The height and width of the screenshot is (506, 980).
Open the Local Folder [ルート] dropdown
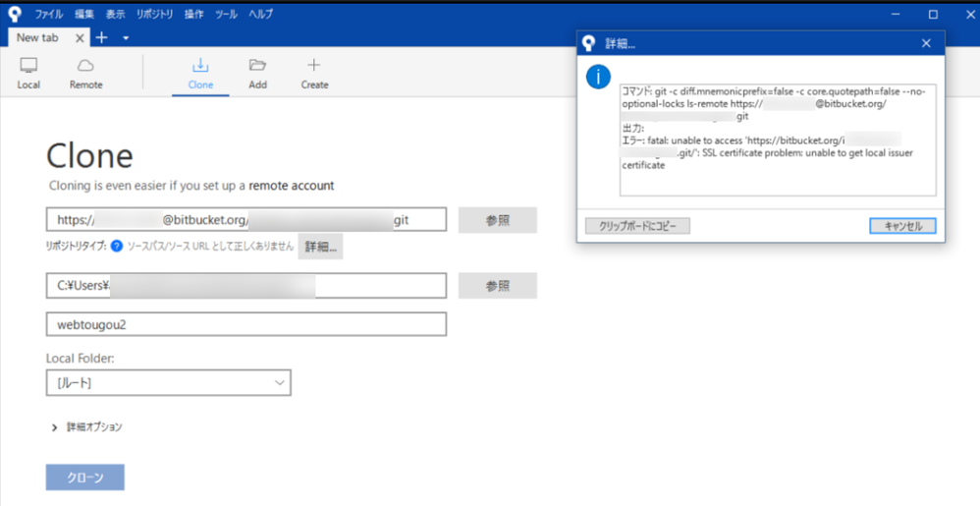click(x=169, y=383)
